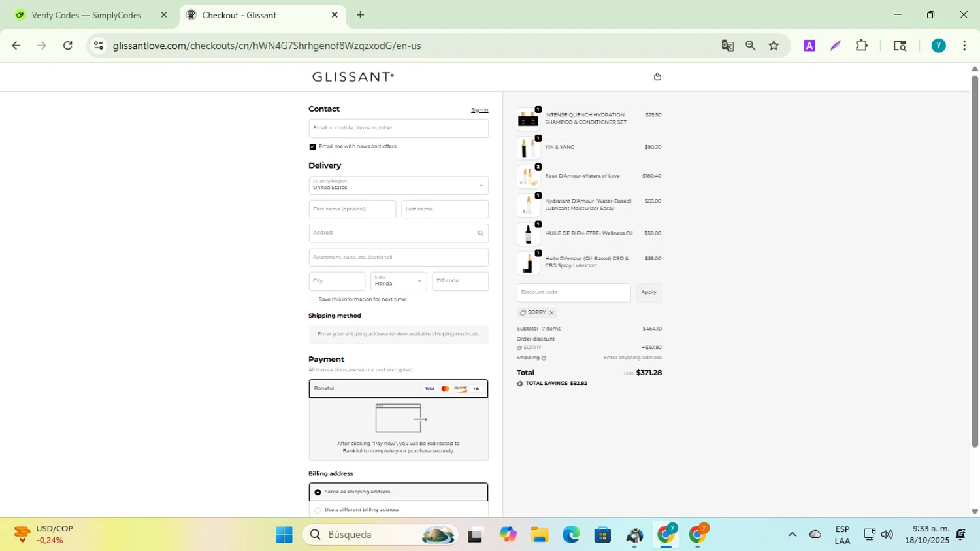Toggle Email me with news and offers
This screenshot has height=551, width=980.
(x=312, y=147)
